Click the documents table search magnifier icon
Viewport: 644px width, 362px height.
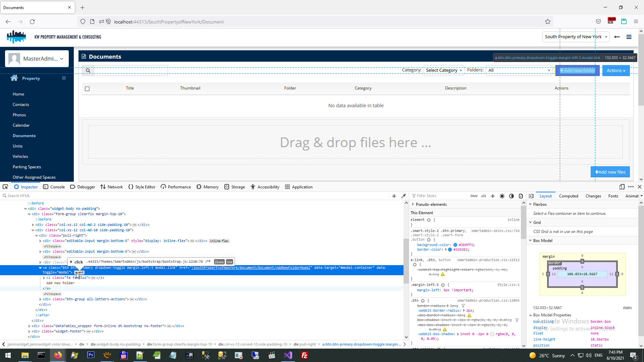88,70
